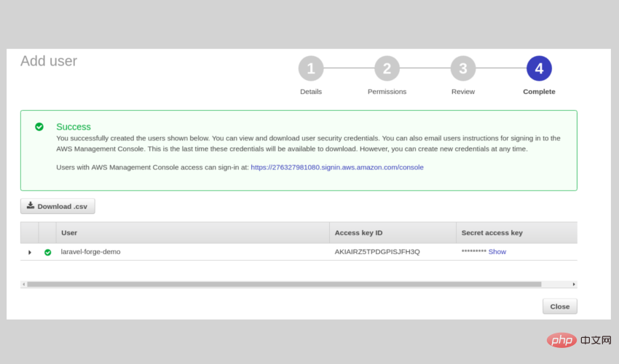
Task: Click the Add user title
Action: [x=49, y=61]
